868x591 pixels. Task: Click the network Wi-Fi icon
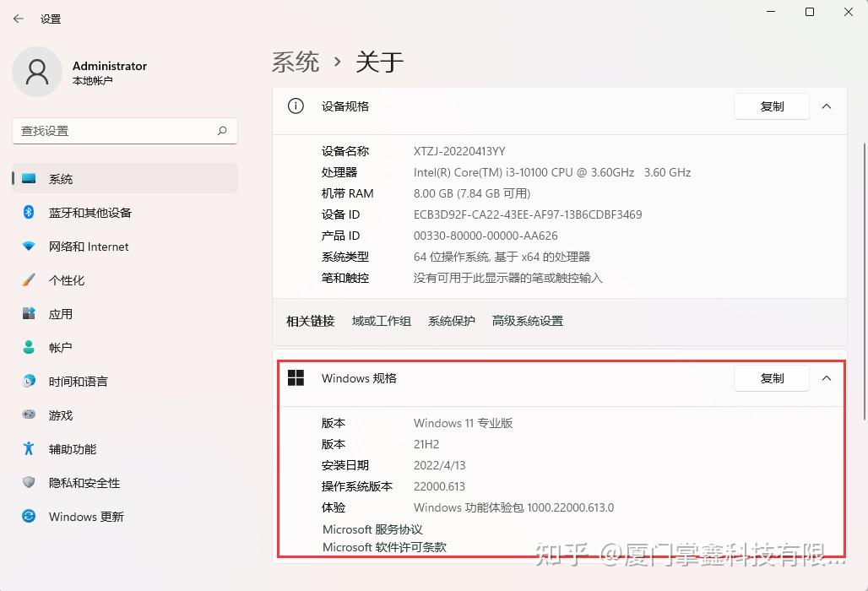coord(29,247)
